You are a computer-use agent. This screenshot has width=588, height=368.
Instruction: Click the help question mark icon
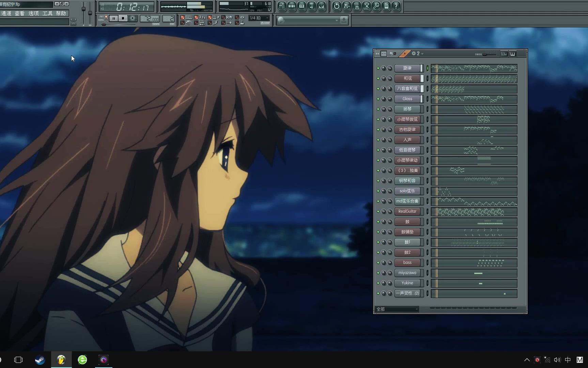(396, 6)
